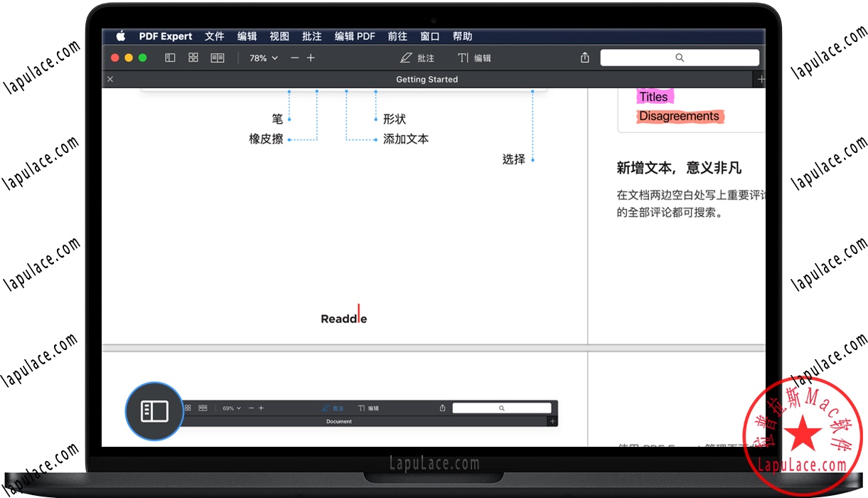868x498 pixels.
Task: Open the 前往 menu
Action: point(397,36)
